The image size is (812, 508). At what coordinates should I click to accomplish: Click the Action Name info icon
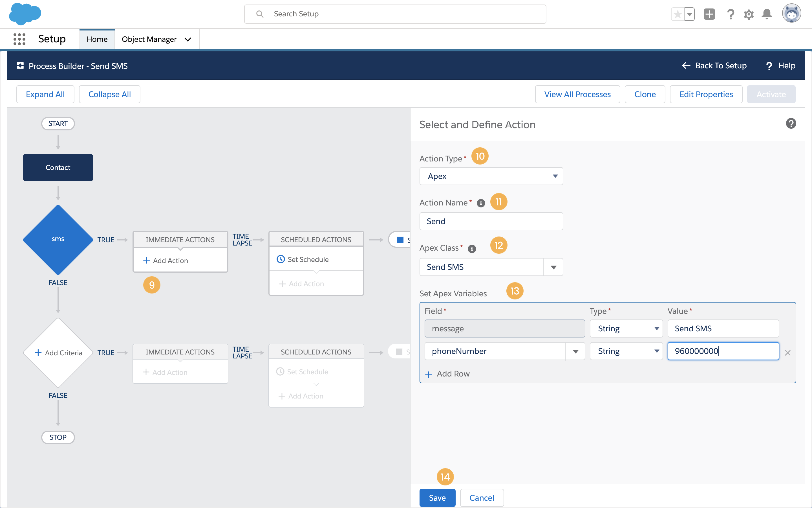(481, 203)
